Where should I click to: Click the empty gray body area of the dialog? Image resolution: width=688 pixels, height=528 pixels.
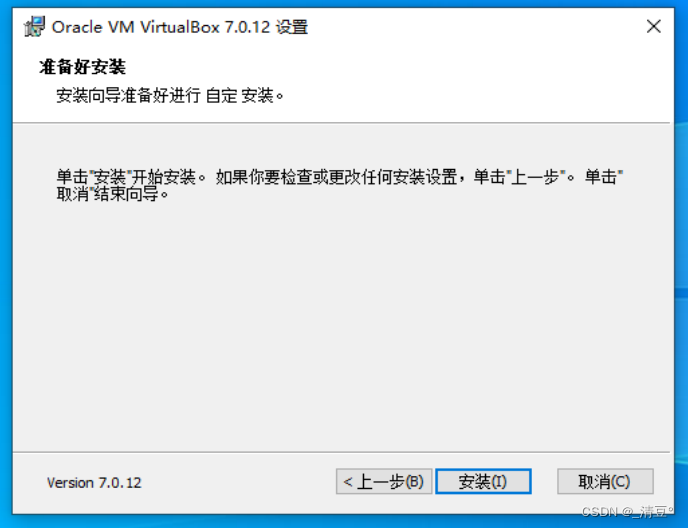tap(341, 325)
